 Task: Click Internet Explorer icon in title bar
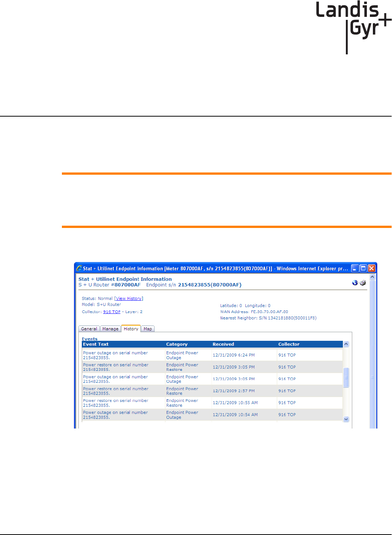pyautogui.click(x=79, y=268)
